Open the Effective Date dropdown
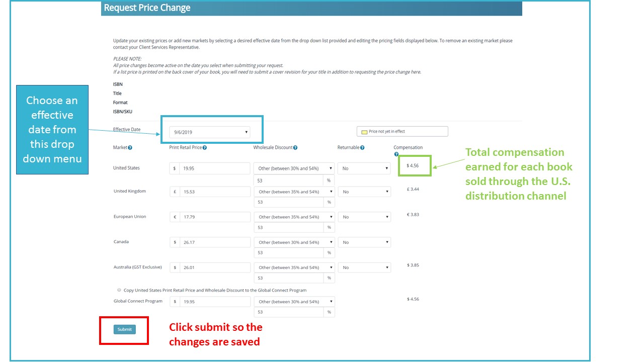Viewport: 644px width, 362px height. [209, 132]
